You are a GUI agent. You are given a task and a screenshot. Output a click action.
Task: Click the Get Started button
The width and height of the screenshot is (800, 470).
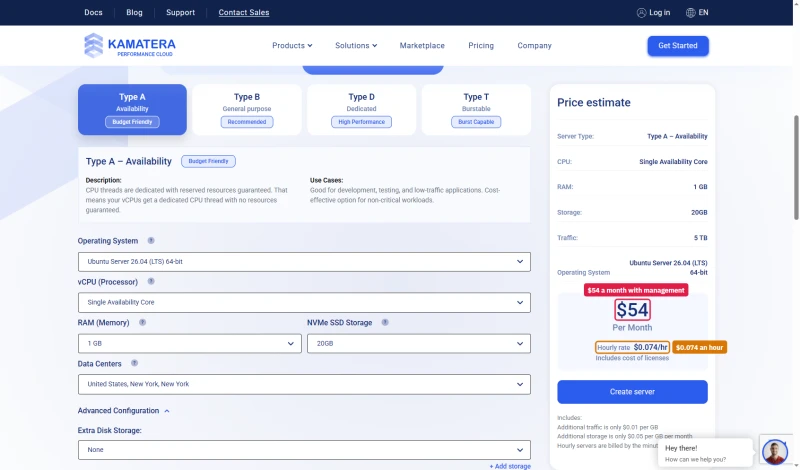pyautogui.click(x=678, y=46)
